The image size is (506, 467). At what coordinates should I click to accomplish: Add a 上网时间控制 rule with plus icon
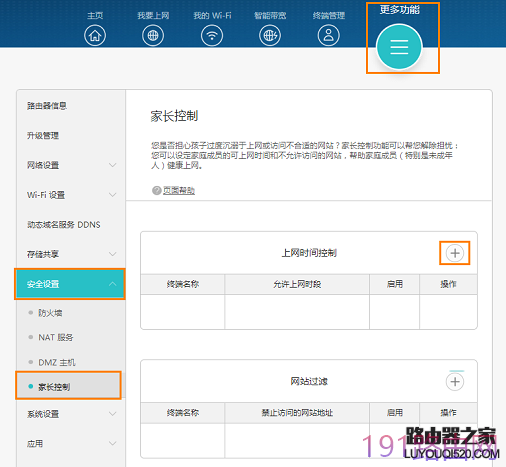(455, 253)
